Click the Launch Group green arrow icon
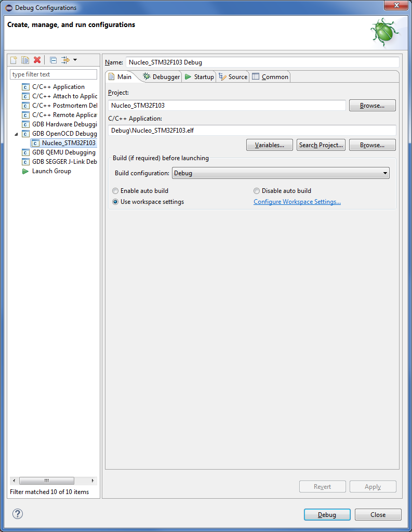This screenshot has height=532, width=412. pyautogui.click(x=25, y=171)
